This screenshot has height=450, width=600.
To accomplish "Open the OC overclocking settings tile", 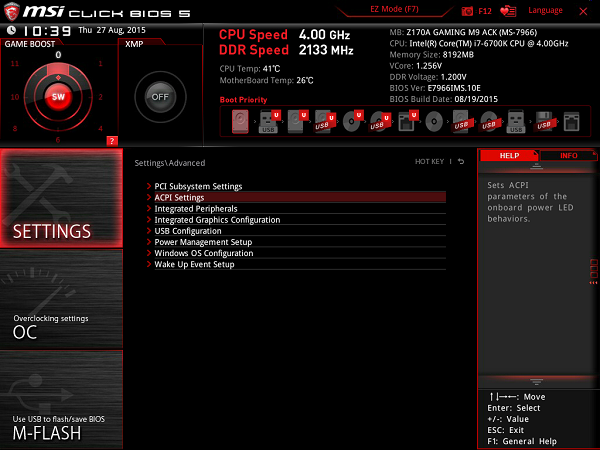I will (62, 299).
